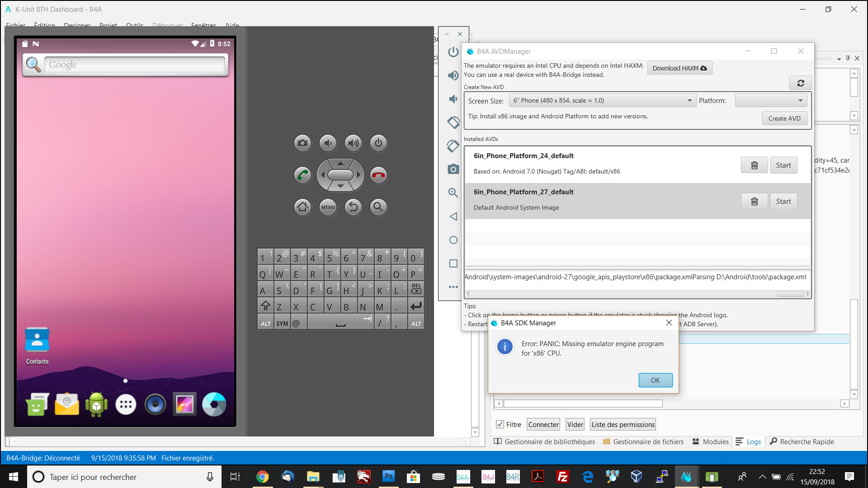
Task: Switch to Gestionnaire de bibliothèques tab
Action: (x=545, y=442)
